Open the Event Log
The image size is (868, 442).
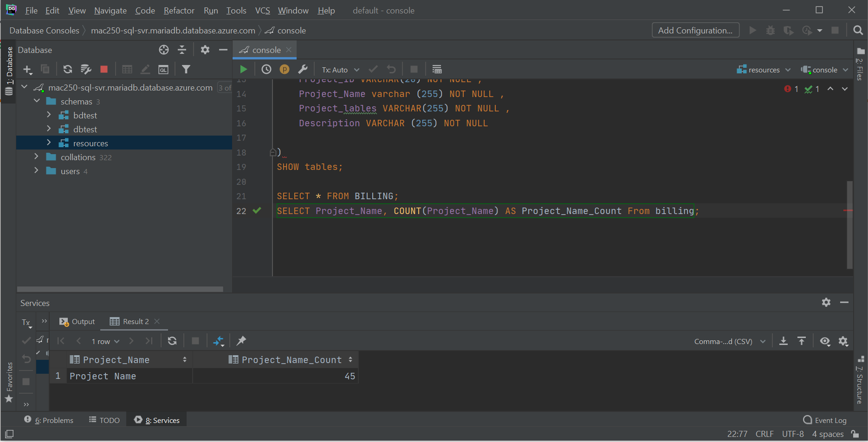point(825,420)
